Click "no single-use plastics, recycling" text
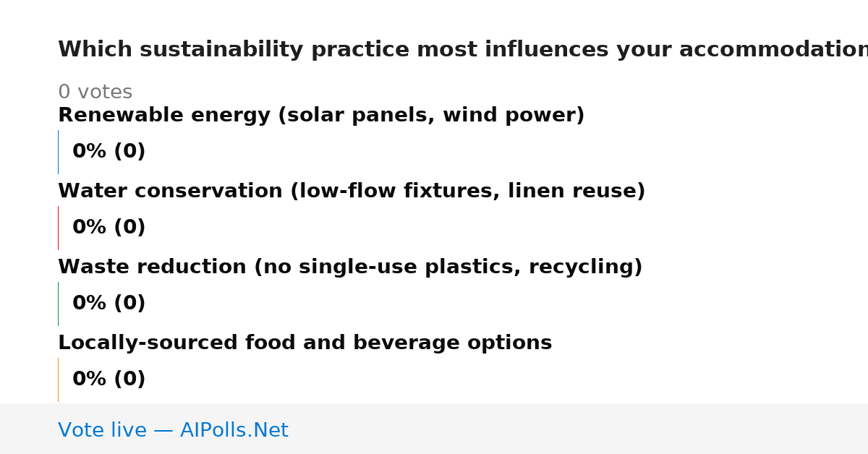 click(x=448, y=267)
